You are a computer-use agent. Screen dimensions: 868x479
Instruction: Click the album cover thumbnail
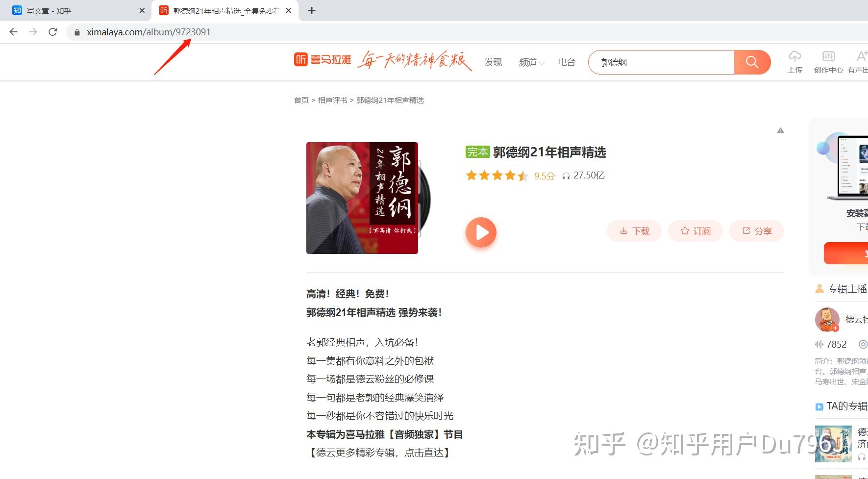[x=362, y=198]
